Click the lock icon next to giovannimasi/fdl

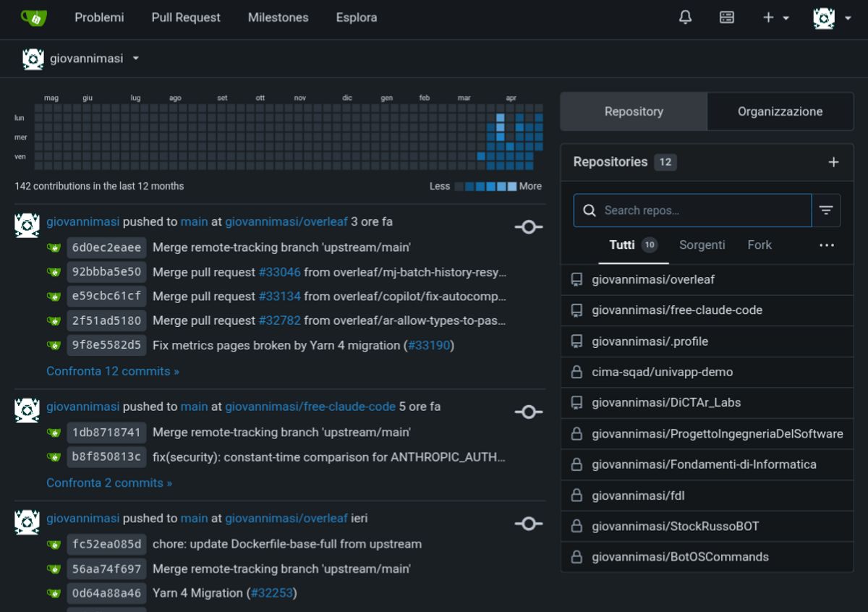click(576, 496)
